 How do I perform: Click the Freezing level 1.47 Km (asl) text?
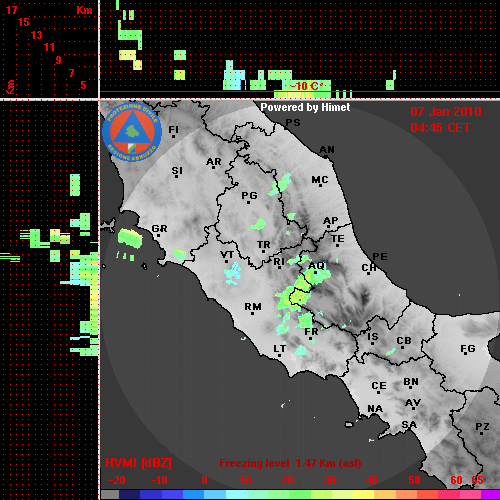pyautogui.click(x=290, y=463)
